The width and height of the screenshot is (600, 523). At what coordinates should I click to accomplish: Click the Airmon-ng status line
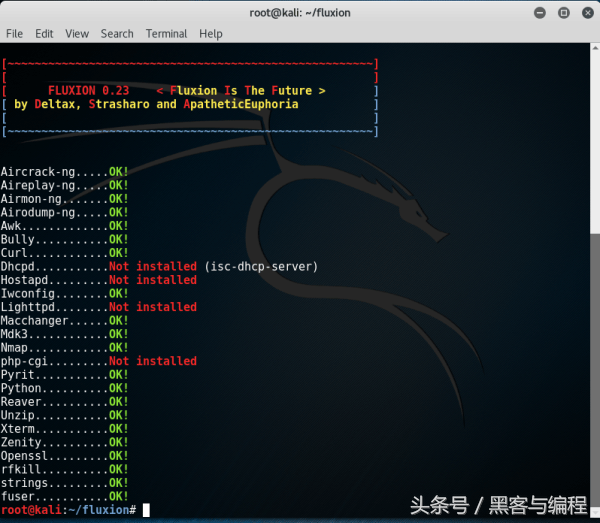point(64,199)
